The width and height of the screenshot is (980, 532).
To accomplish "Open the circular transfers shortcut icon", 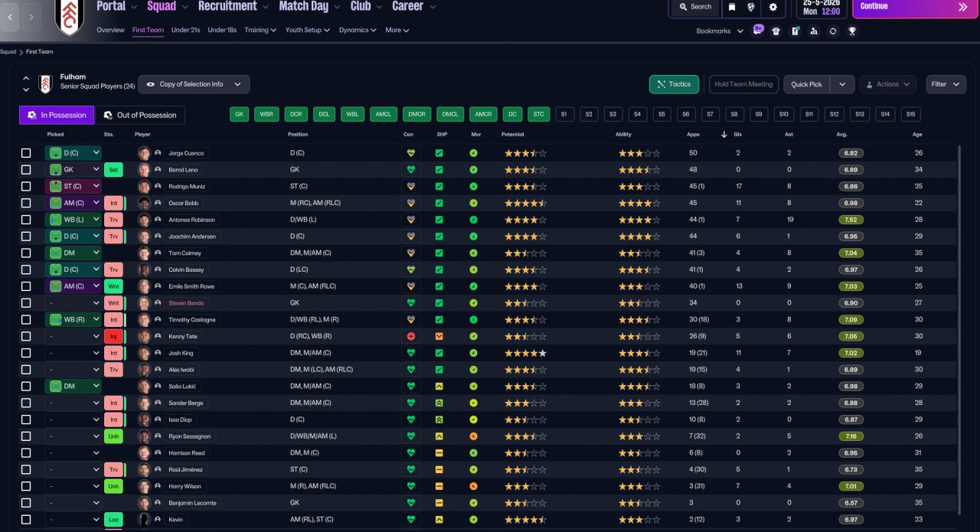I will 833,31.
